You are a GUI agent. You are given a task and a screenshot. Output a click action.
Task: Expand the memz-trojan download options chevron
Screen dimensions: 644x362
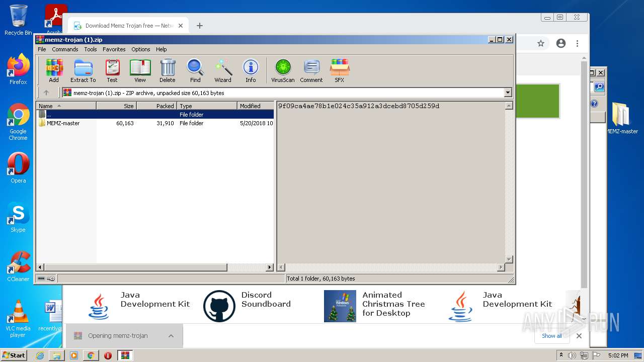coord(171,336)
